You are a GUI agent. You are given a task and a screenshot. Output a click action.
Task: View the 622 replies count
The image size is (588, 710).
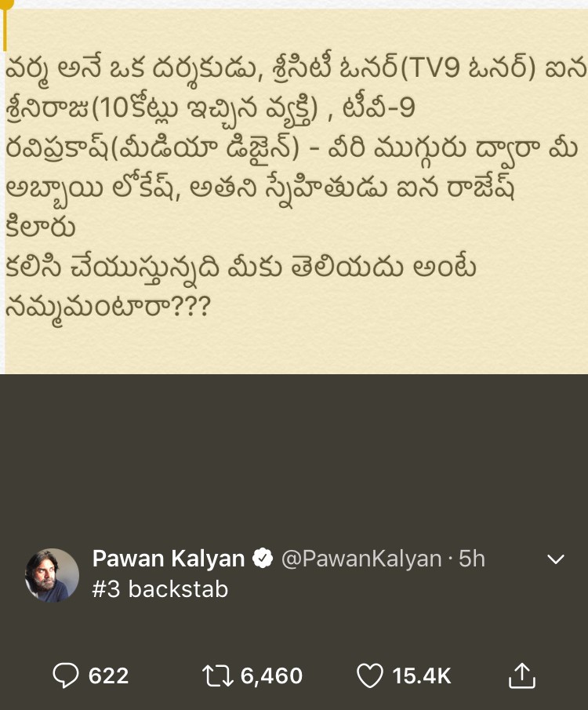click(109, 675)
